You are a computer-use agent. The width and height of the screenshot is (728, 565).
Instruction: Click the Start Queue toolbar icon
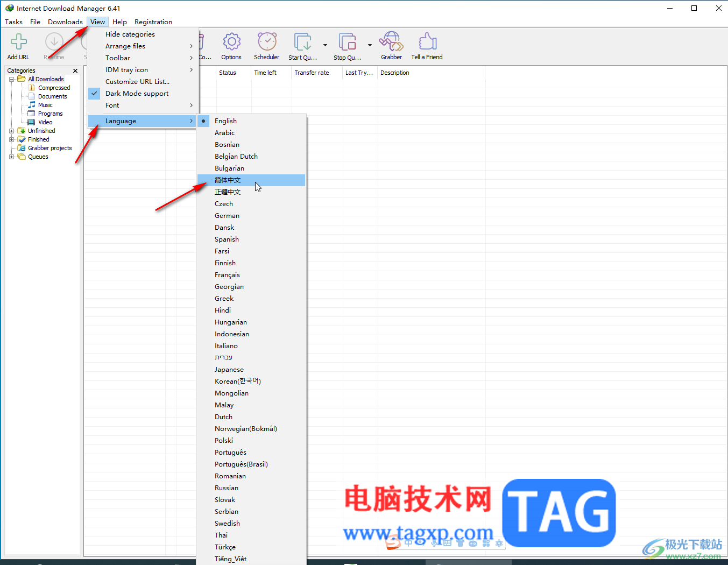click(x=302, y=42)
